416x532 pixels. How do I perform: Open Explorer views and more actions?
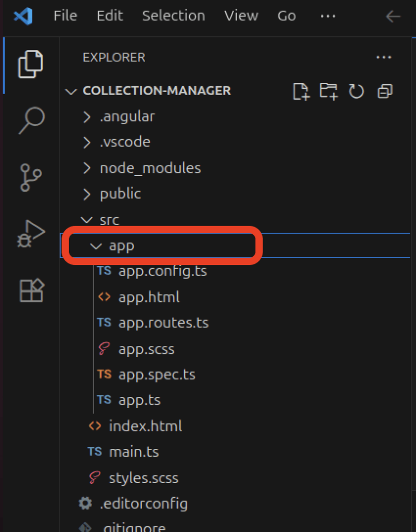coord(383,57)
